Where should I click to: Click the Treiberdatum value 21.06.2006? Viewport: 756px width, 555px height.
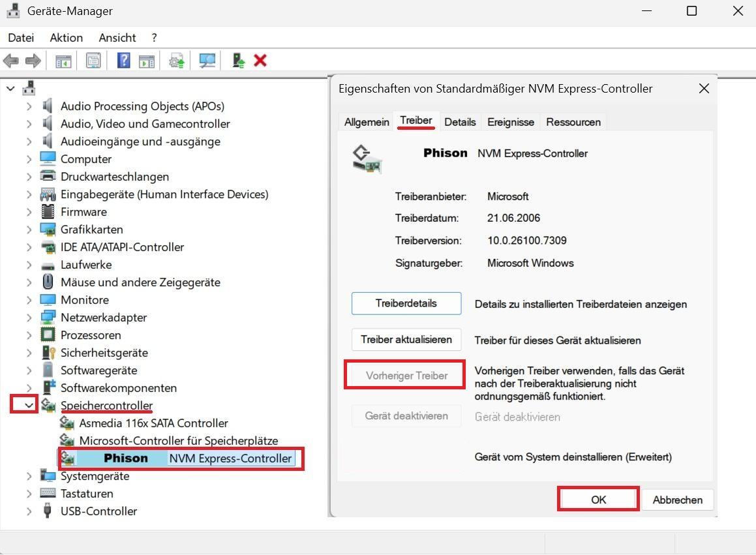coord(513,218)
